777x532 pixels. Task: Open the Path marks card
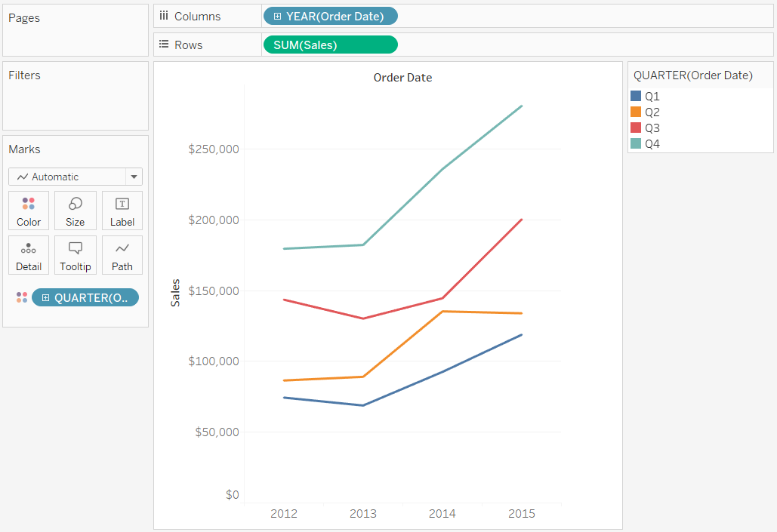[122, 255]
